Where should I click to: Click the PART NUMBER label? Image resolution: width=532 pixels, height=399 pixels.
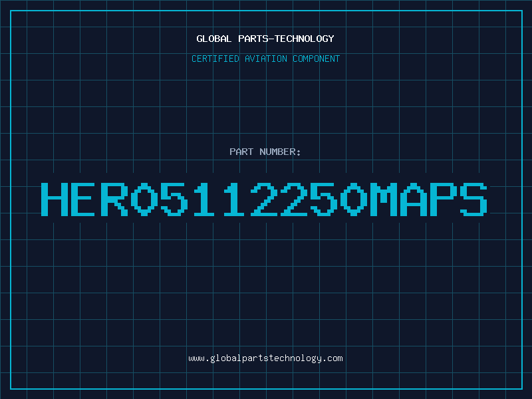point(265,152)
